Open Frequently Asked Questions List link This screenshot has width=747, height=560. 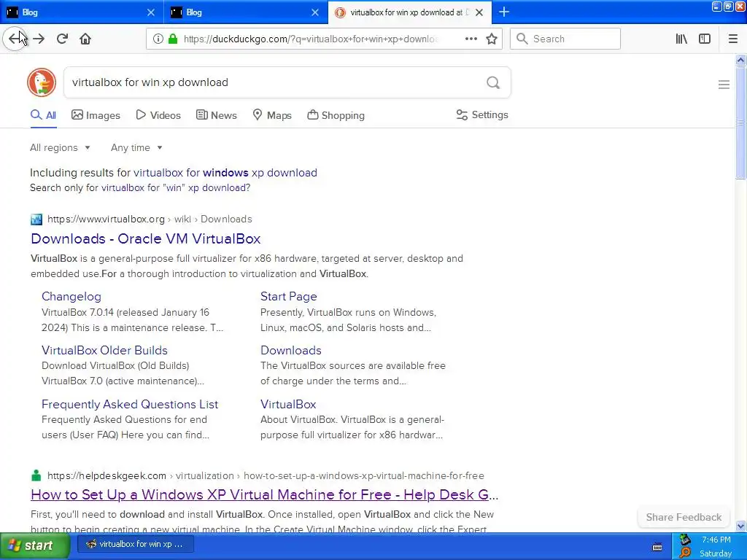click(x=130, y=404)
